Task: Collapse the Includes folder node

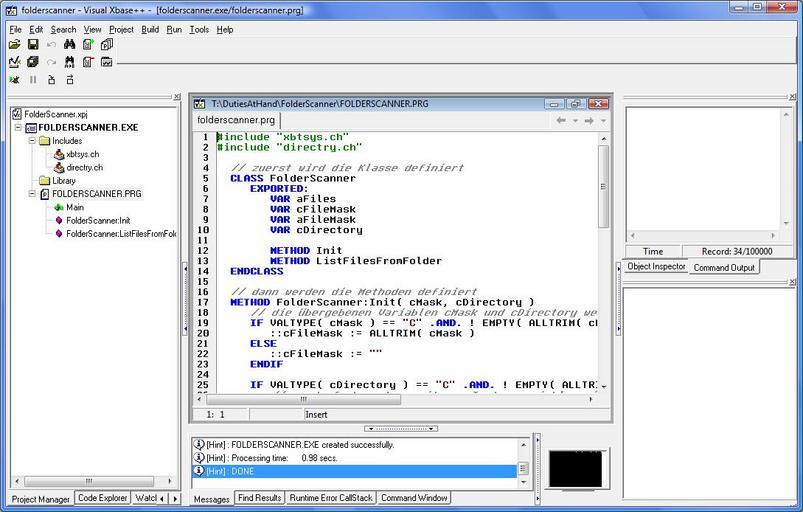Action: pyautogui.click(x=31, y=141)
